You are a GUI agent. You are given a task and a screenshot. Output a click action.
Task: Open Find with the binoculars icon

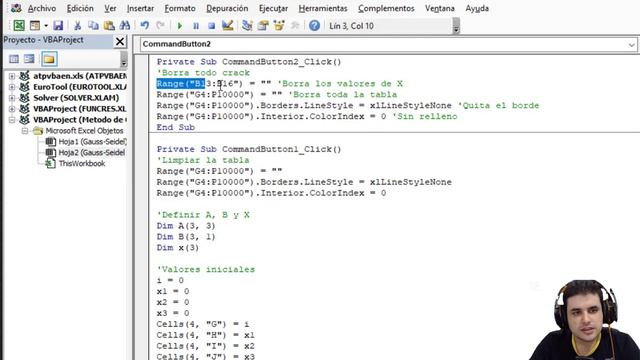tap(125, 26)
